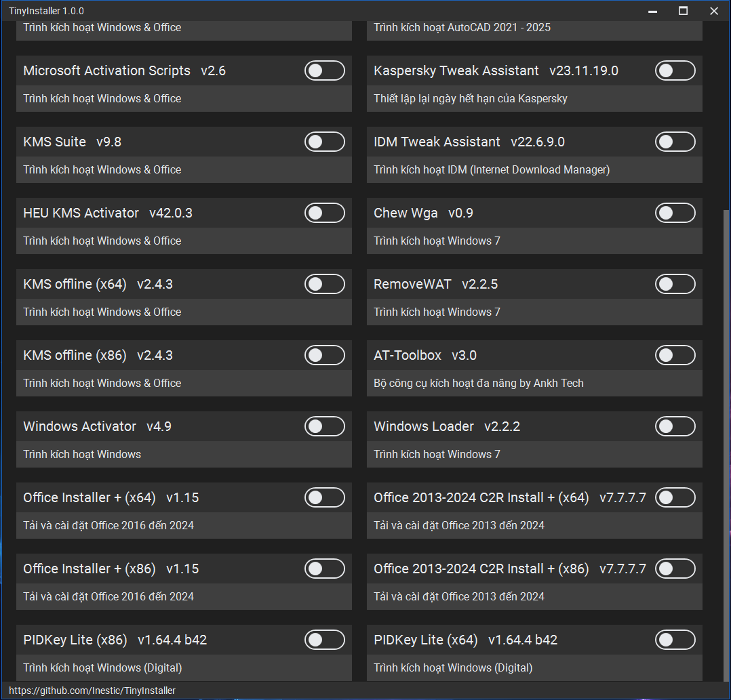Select the Windows Loader label
The height and width of the screenshot is (700, 731).
tap(424, 426)
